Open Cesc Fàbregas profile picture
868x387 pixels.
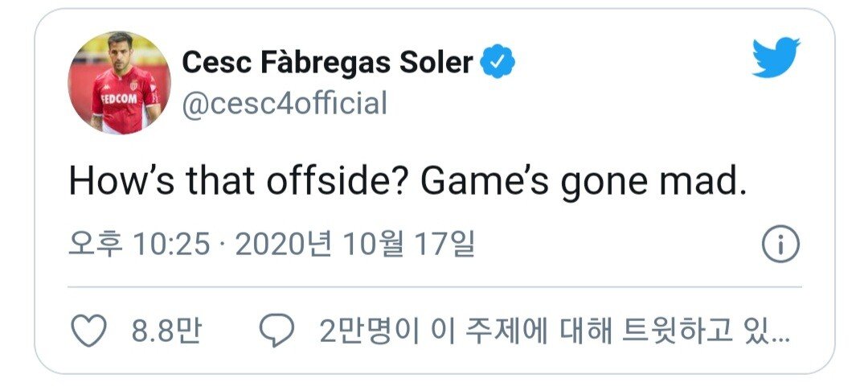(x=119, y=83)
